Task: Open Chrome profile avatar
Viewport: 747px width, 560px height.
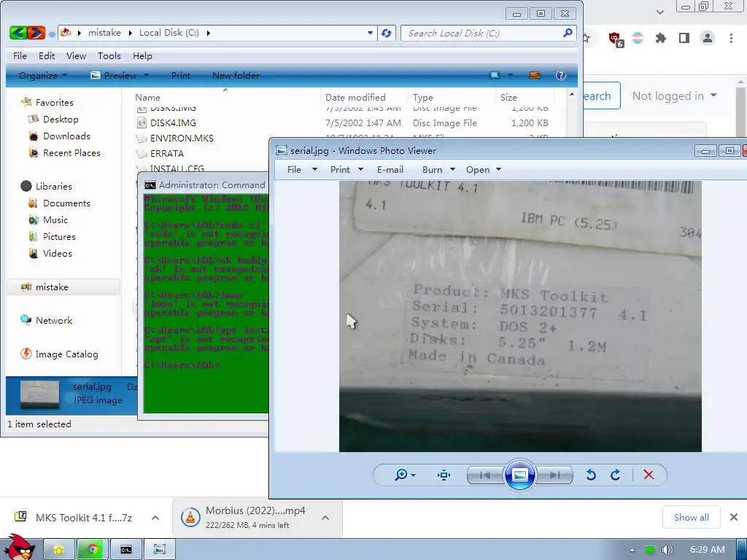Action: (708, 38)
